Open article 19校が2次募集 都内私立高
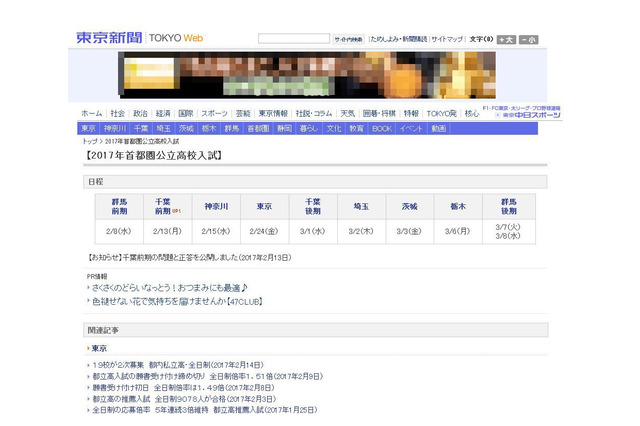This screenshot has width=640, height=426. tap(178, 365)
